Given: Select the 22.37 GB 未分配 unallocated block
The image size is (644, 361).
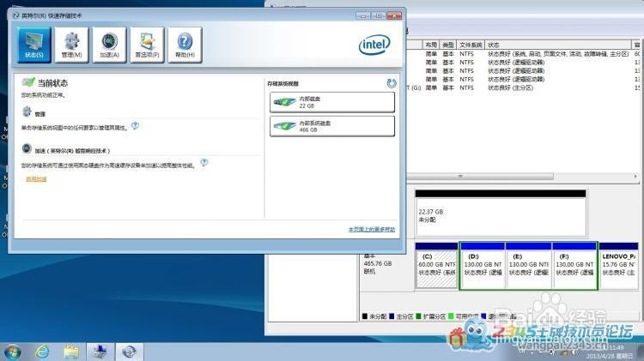Looking at the screenshot, I should coord(501,214).
